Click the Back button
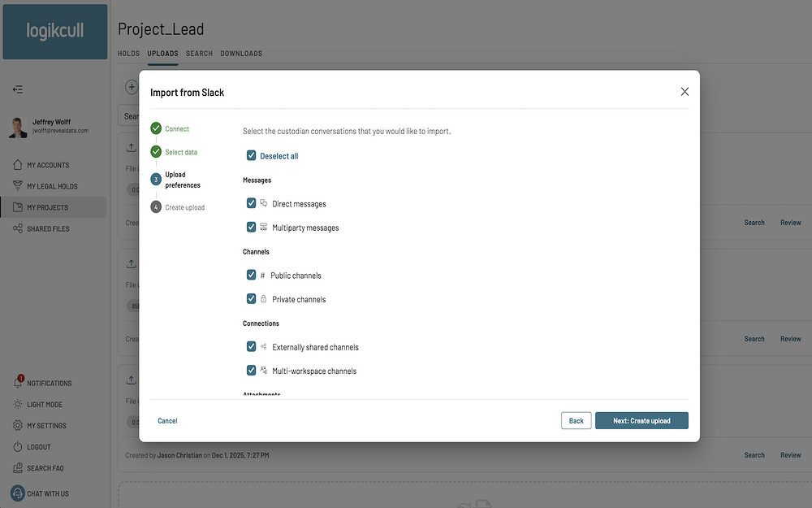Screen dimensions: 812x508 tap(576, 420)
